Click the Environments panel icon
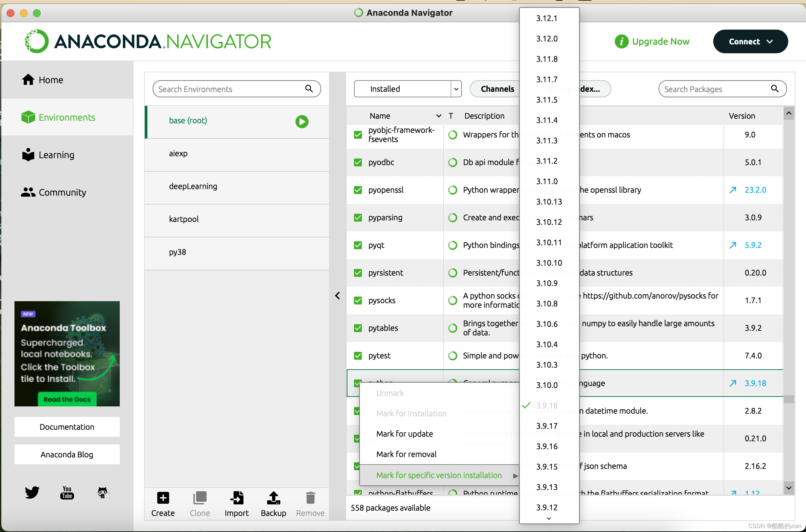The image size is (806, 532). [x=28, y=117]
